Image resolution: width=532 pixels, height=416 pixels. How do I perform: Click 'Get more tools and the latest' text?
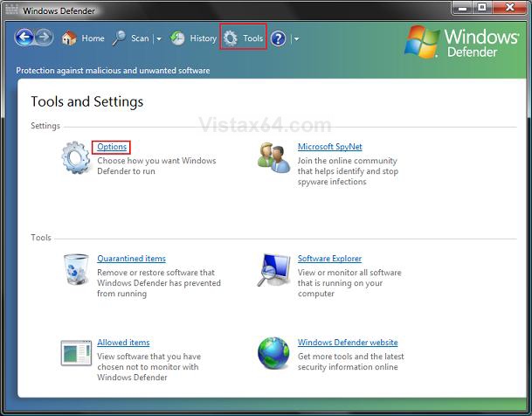(351, 362)
